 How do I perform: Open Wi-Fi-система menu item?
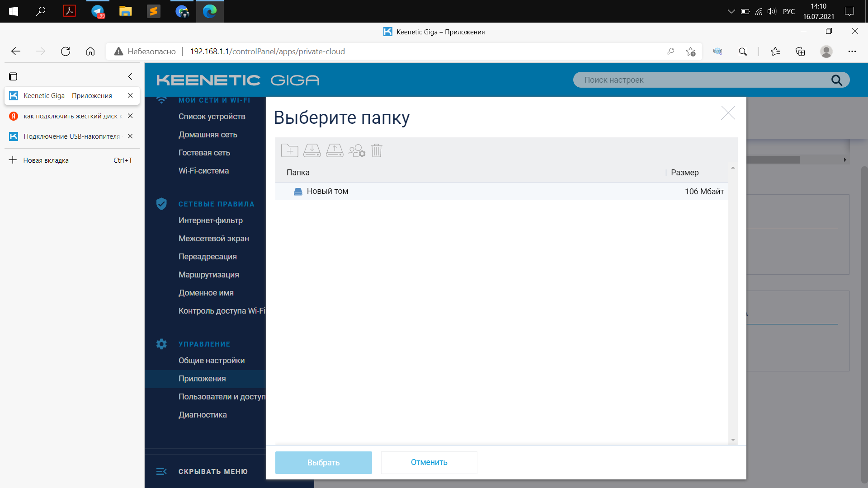click(203, 171)
